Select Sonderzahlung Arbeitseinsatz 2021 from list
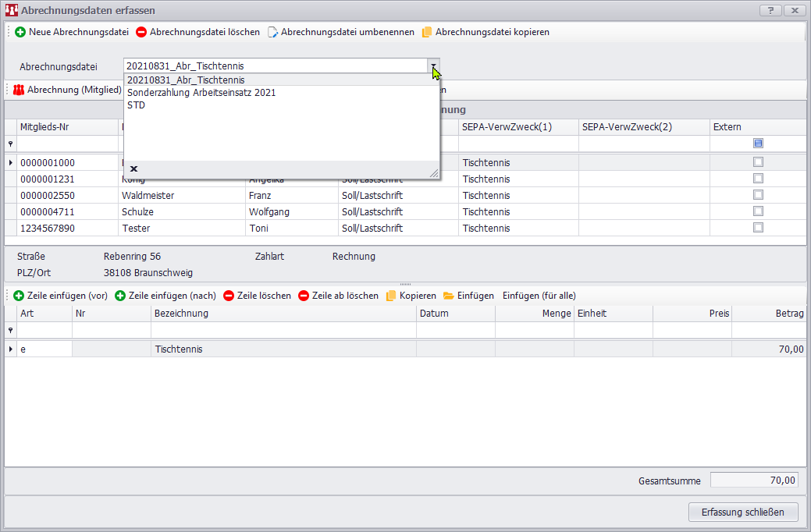 click(x=201, y=92)
